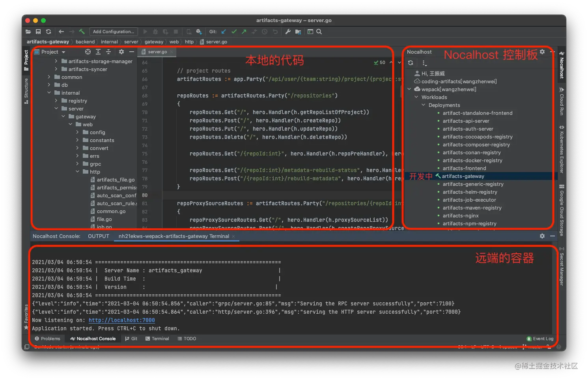
Task: Open the TODO tool window tab
Action: point(187,339)
